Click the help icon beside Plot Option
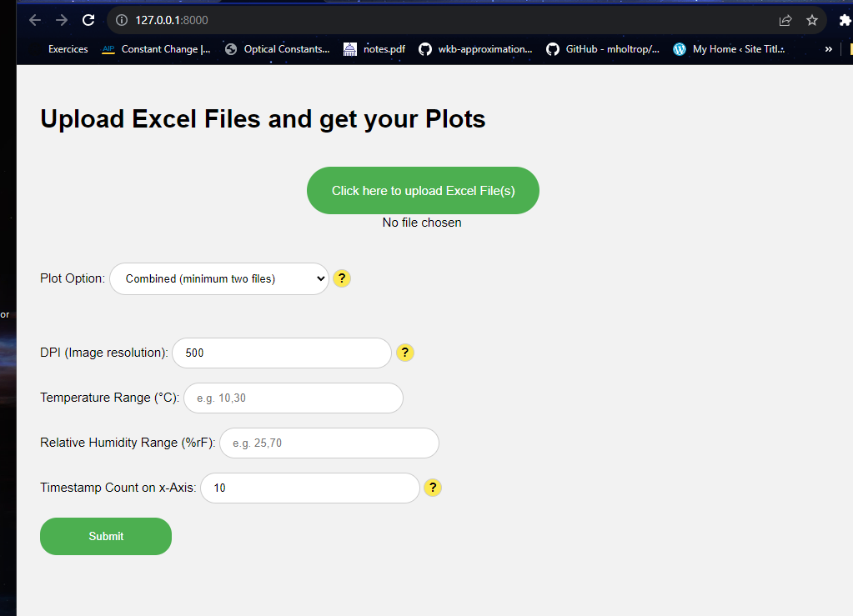This screenshot has height=616, width=853. click(341, 278)
